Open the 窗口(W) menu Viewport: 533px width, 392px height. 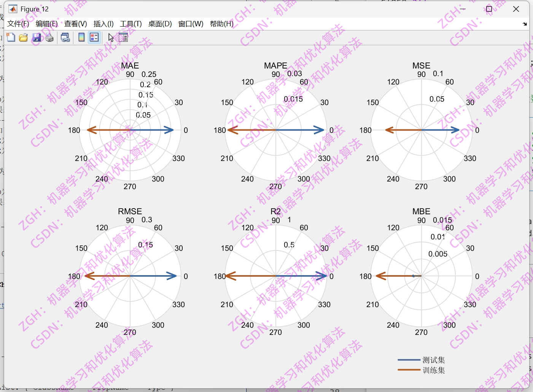coord(191,24)
